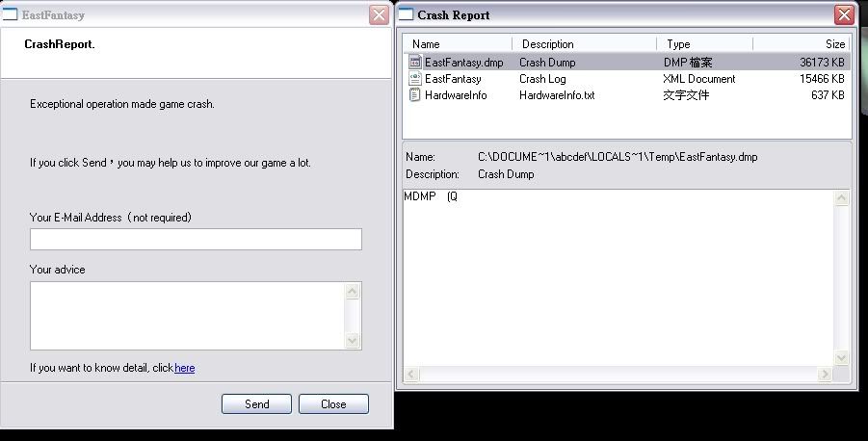Image resolution: width=868 pixels, height=441 pixels.
Task: Select the HardwareInfo.txt description row
Action: [x=557, y=95]
